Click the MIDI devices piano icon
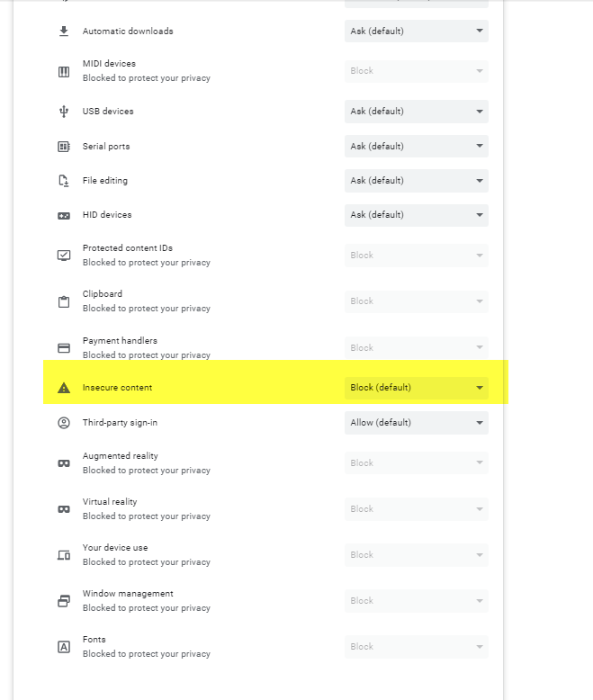The image size is (593, 700). [x=64, y=71]
